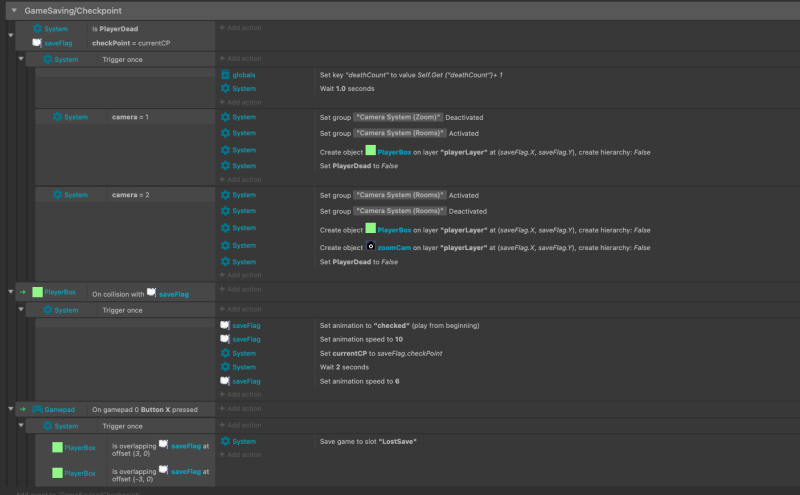The height and width of the screenshot is (495, 800).
Task: Click the globals dictionary icon
Action: coord(226,75)
